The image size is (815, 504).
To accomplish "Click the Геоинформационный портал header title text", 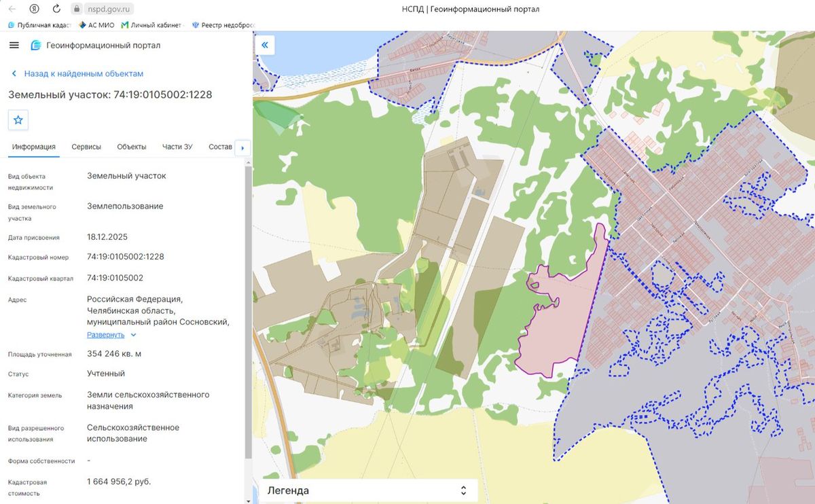I will (103, 46).
